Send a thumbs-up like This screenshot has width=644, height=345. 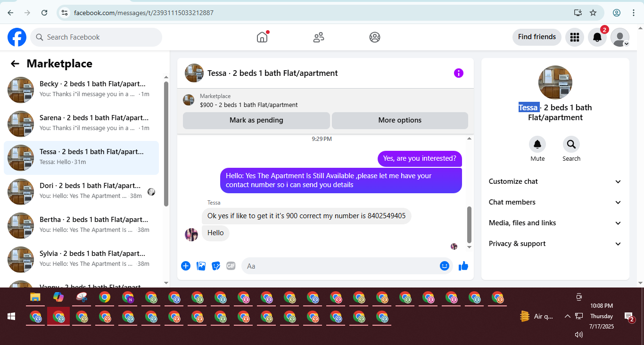[x=463, y=266]
